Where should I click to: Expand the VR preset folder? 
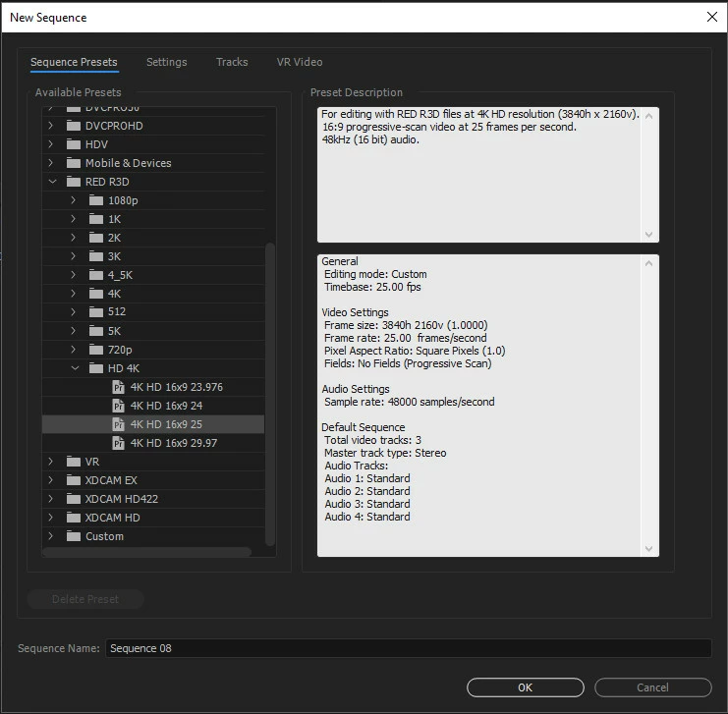pyautogui.click(x=51, y=462)
